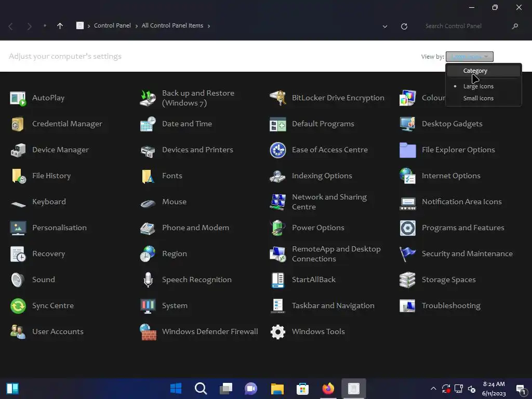Click the StartAllBack icon

[278, 280]
